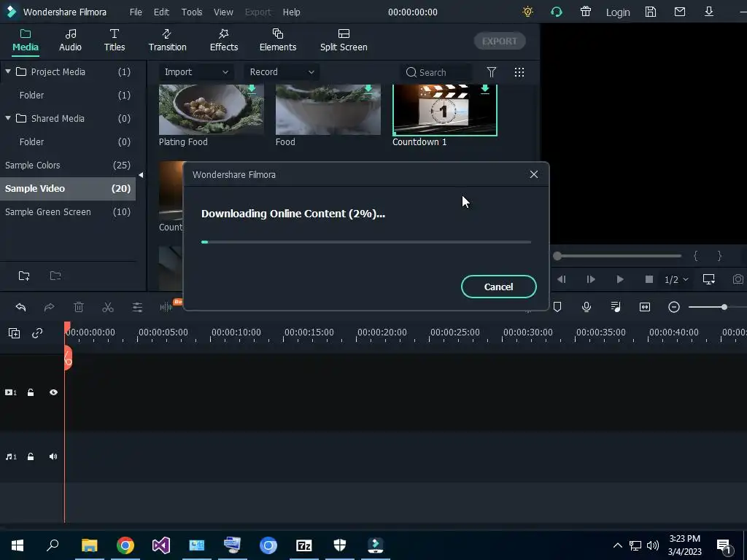Viewport: 747px width, 560px height.
Task: Zoom timeline to fit
Action: [x=645, y=307]
